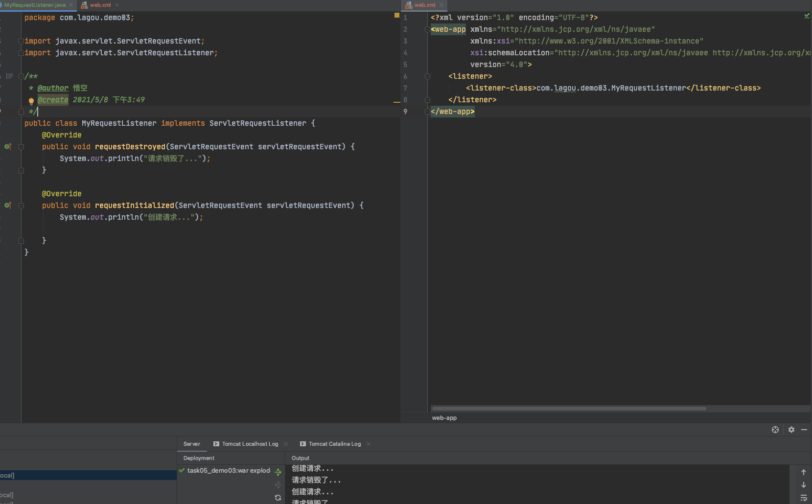Click the highlighted @create Javadoc tag
This screenshot has height=504, width=812.
(53, 100)
